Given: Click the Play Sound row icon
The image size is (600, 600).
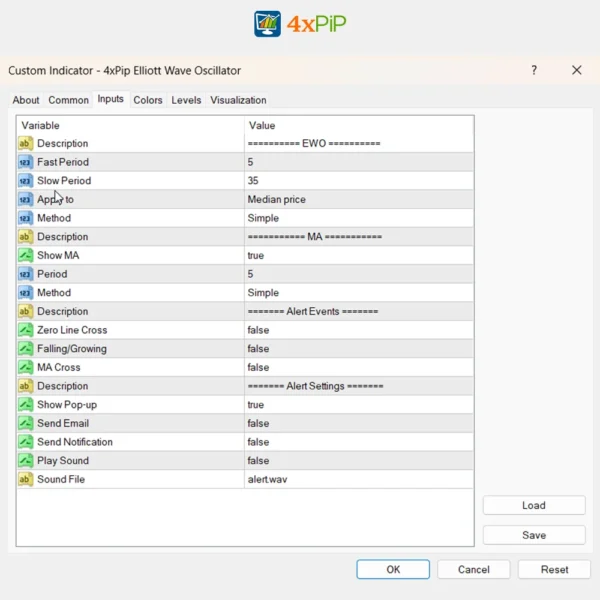Looking at the screenshot, I should click(x=26, y=460).
